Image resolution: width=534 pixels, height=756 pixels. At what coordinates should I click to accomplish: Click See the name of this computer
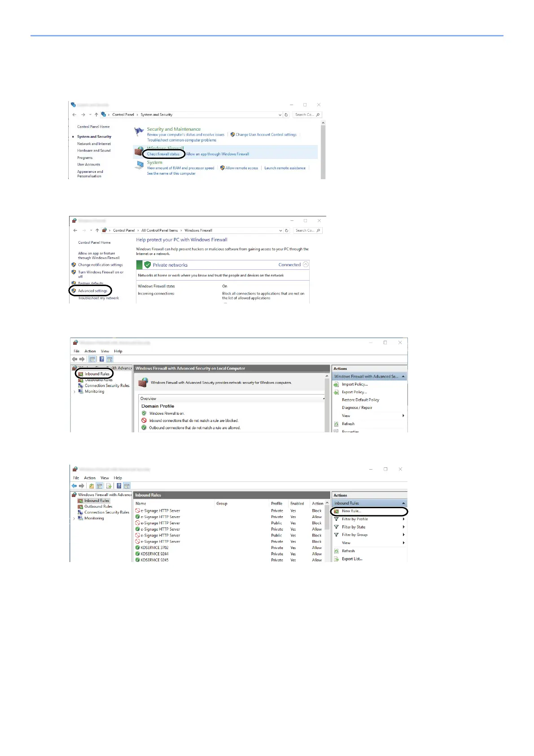click(171, 173)
